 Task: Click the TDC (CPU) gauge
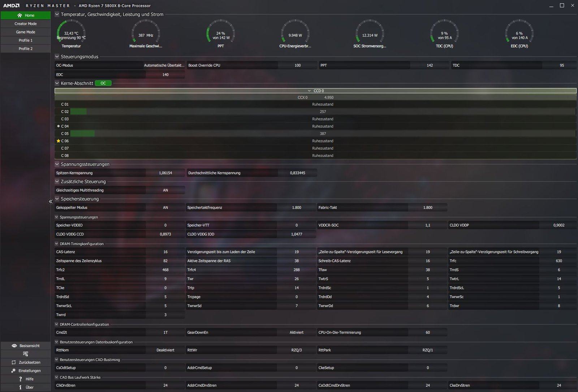[x=444, y=34]
